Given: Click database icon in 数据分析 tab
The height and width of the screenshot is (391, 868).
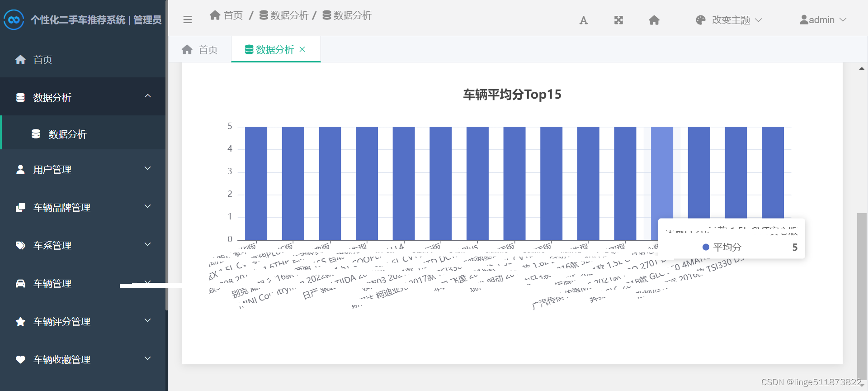Looking at the screenshot, I should click(249, 49).
